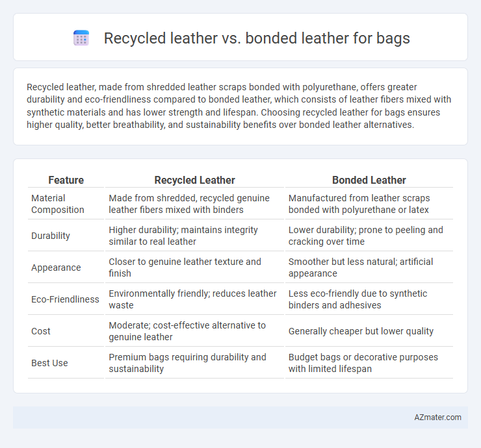Click the 'Bonded Leather' column header
The height and width of the screenshot is (448, 481).
coord(369,180)
